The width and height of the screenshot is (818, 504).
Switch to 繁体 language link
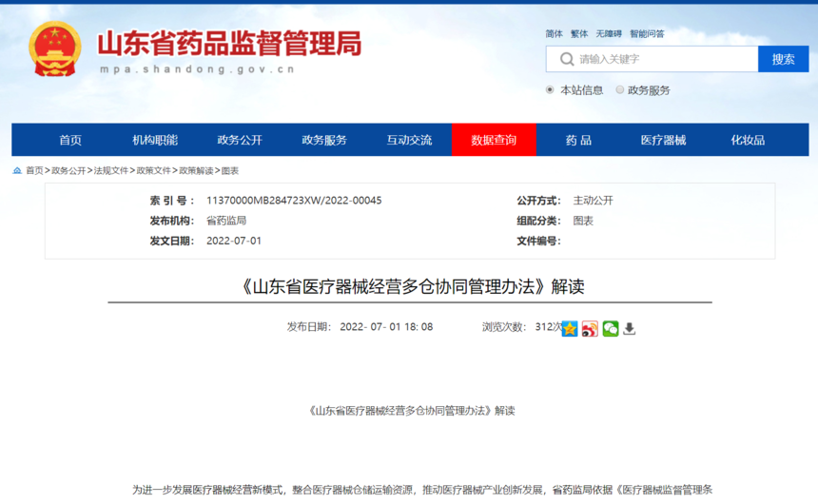(x=579, y=34)
